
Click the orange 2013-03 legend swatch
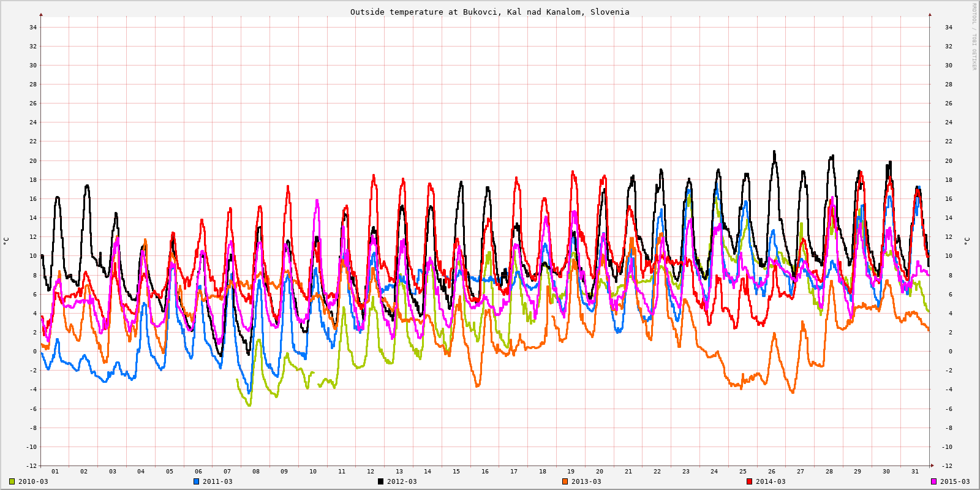click(565, 481)
